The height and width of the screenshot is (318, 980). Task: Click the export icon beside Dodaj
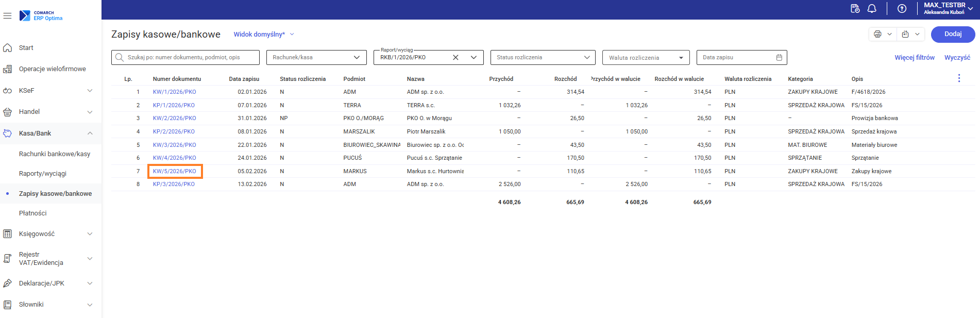point(905,35)
